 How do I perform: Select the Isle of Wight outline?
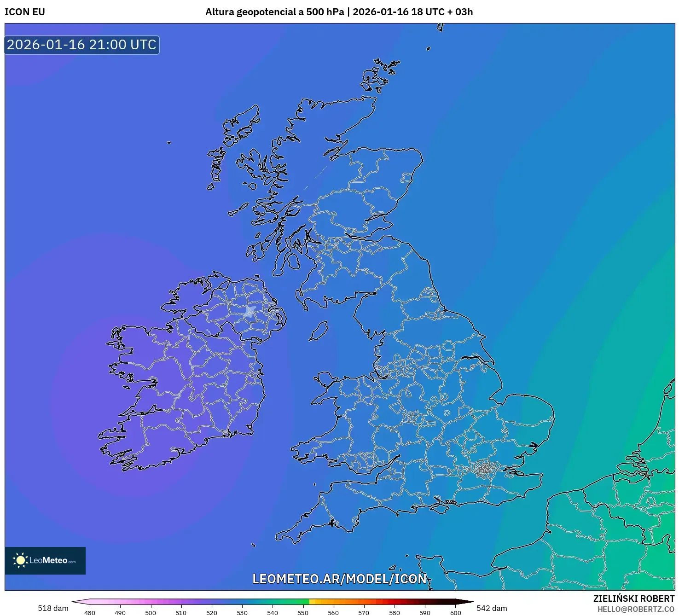[440, 507]
